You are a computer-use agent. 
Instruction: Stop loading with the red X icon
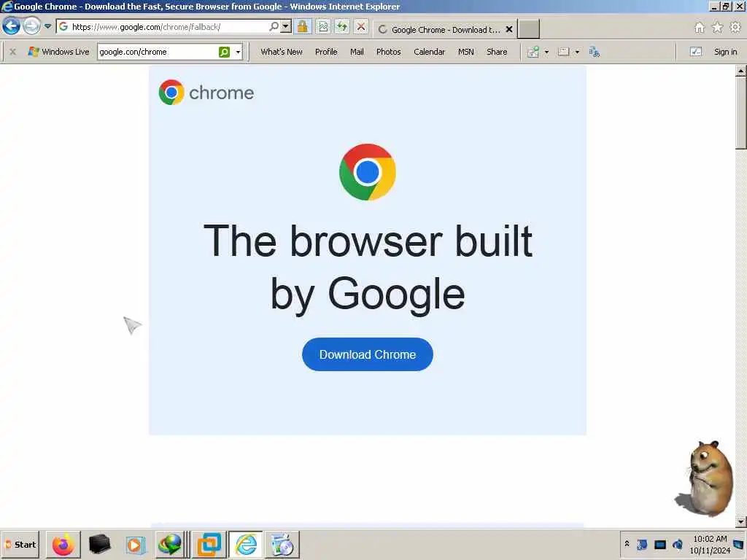(361, 27)
